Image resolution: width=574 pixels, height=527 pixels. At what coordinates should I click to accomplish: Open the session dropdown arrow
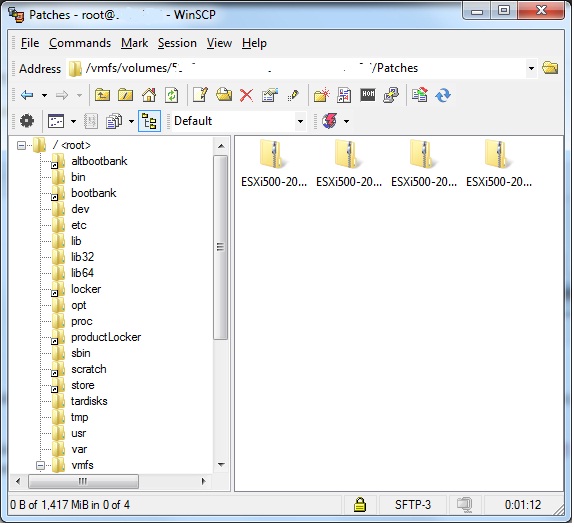point(346,121)
